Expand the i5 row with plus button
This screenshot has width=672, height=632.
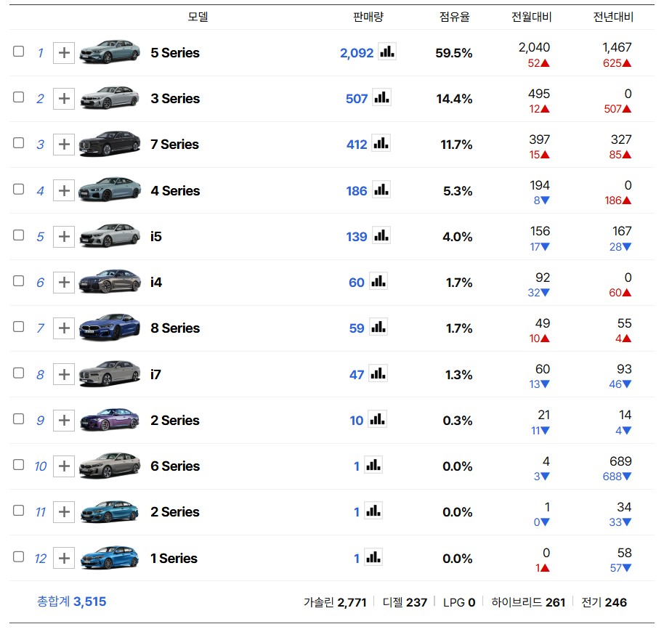click(64, 237)
